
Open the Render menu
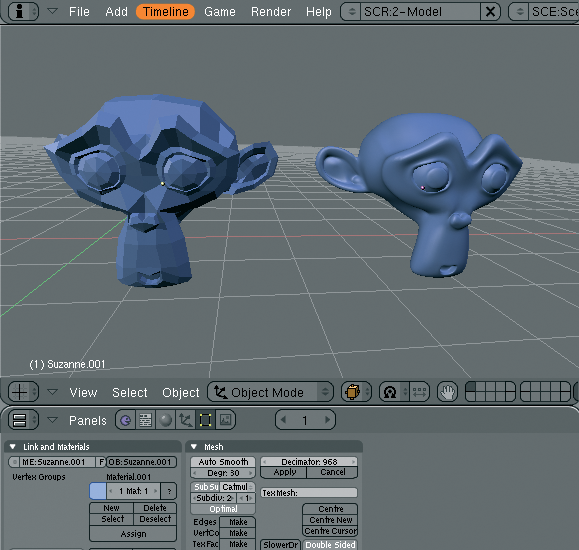point(271,12)
